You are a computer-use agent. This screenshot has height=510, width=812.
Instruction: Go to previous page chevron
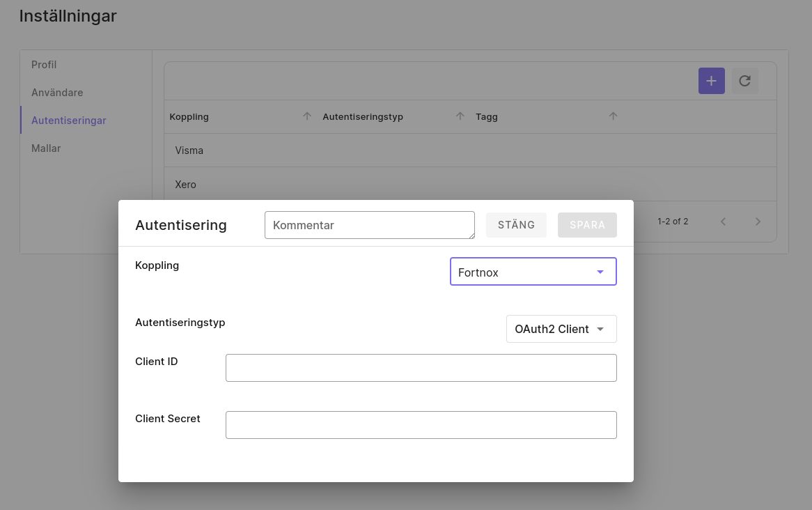pyautogui.click(x=723, y=222)
